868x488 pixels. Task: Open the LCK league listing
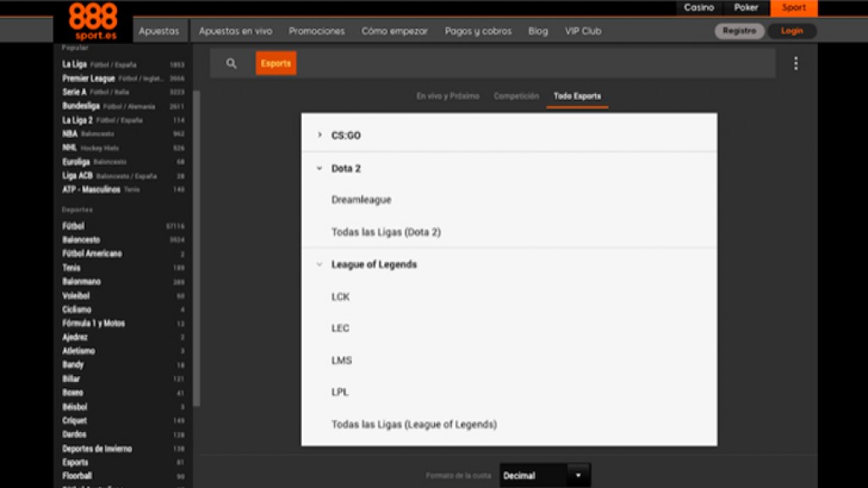(x=342, y=296)
